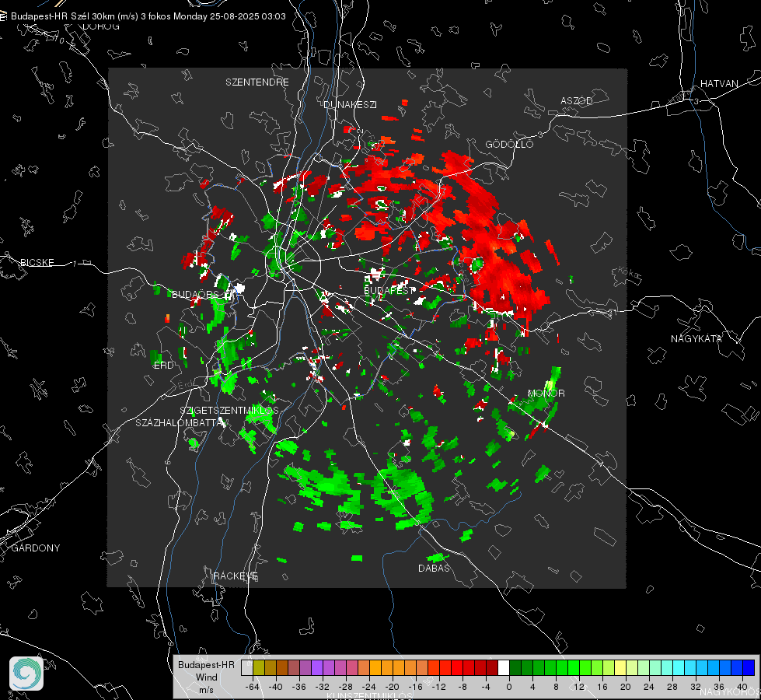Click the BUDAPEST city label
Viewport: 761px width, 700px height.
pyautogui.click(x=389, y=290)
